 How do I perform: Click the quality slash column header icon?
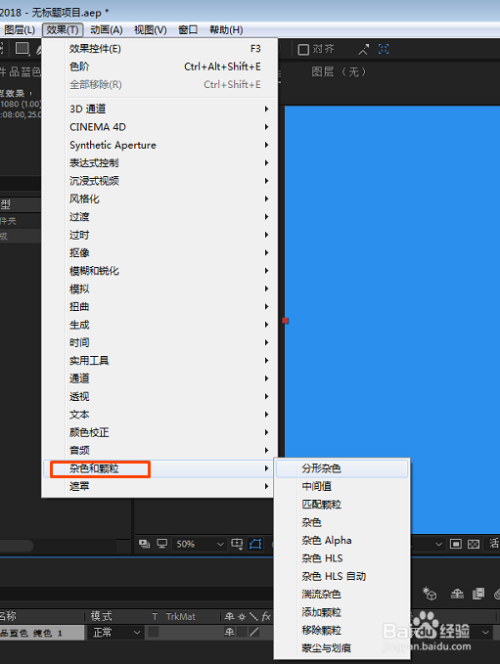pos(254,617)
